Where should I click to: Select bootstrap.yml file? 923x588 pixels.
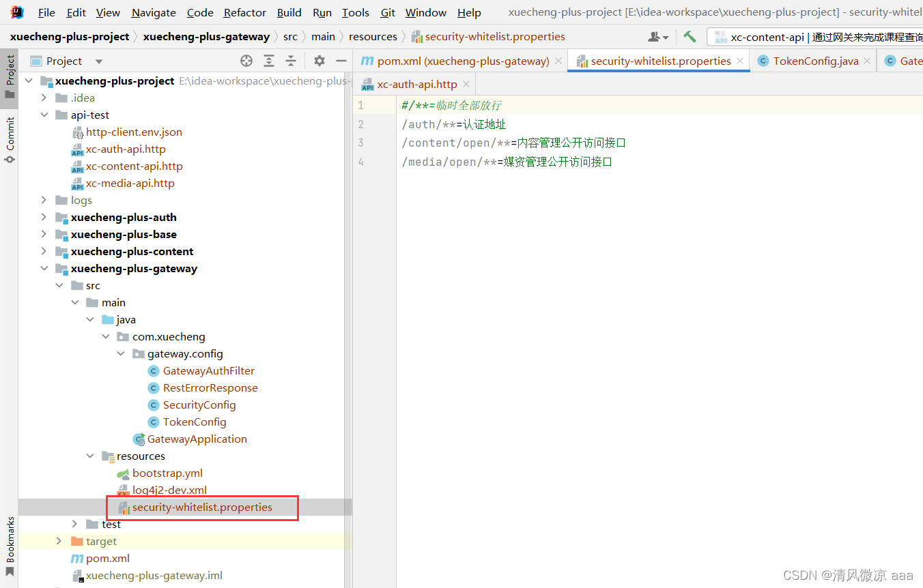click(167, 473)
